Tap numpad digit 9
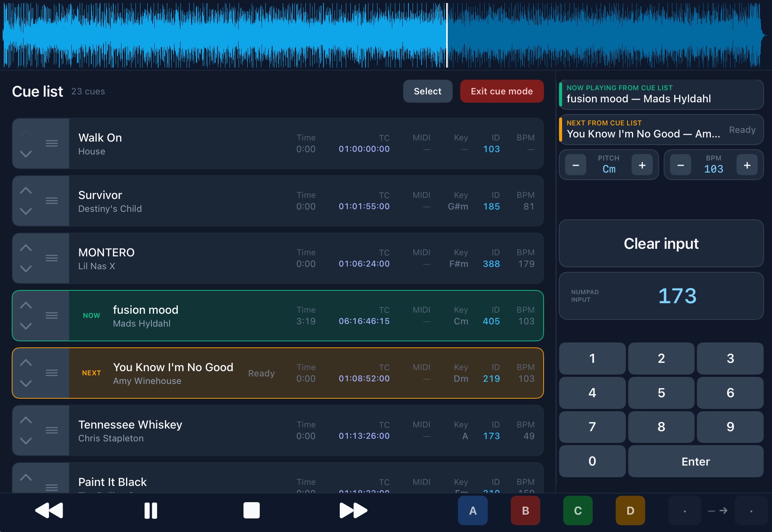This screenshot has height=532, width=772. 730,427
